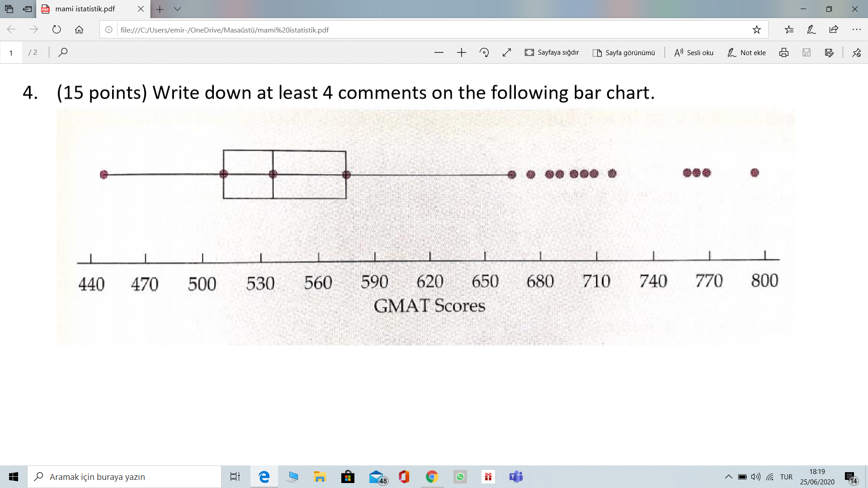Star the page to add a favorite
Viewport: 868px width, 488px height.
(756, 29)
